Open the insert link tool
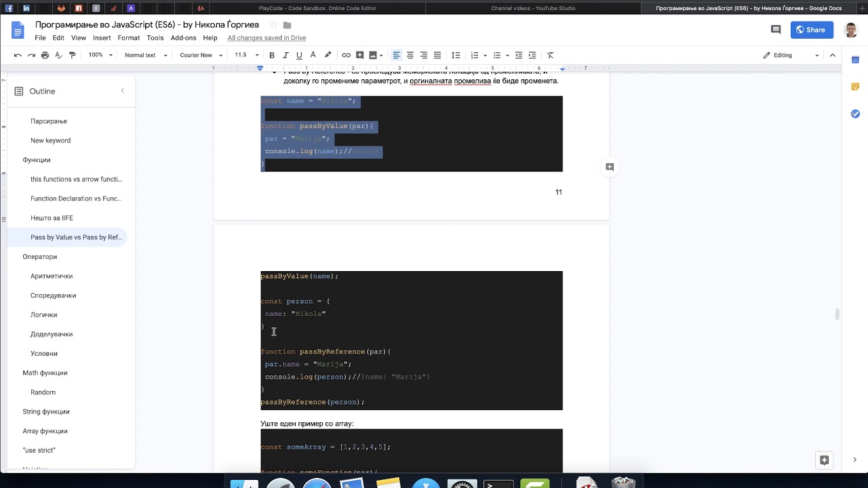This screenshot has height=488, width=868. tap(347, 55)
